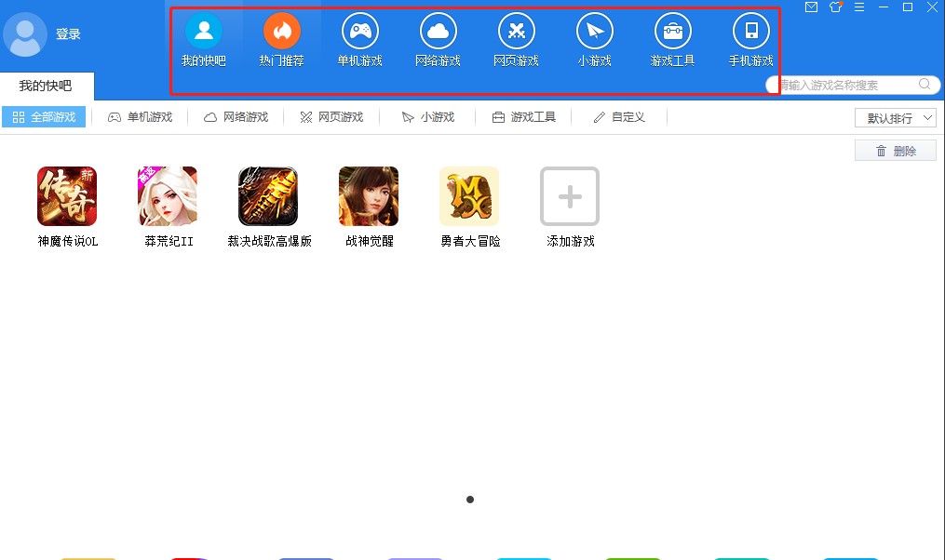Switch to the 全部游戏 filter tab
Image resolution: width=945 pixels, height=560 pixels.
pos(44,117)
